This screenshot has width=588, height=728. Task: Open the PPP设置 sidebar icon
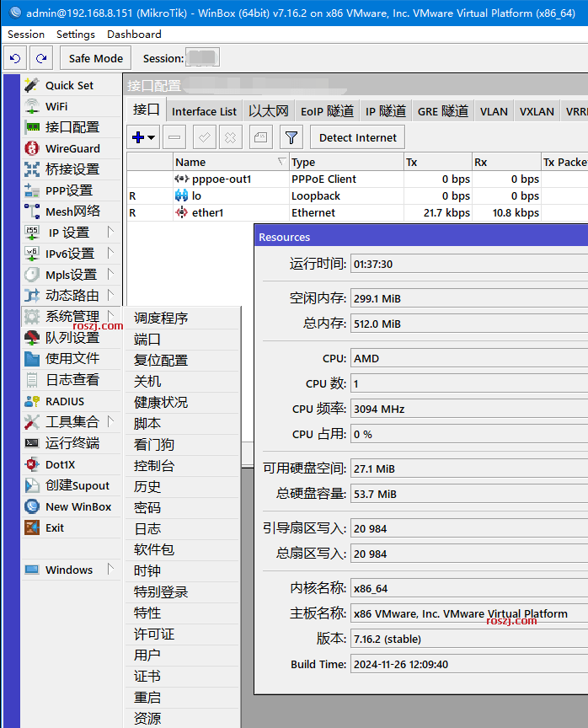tap(31, 190)
